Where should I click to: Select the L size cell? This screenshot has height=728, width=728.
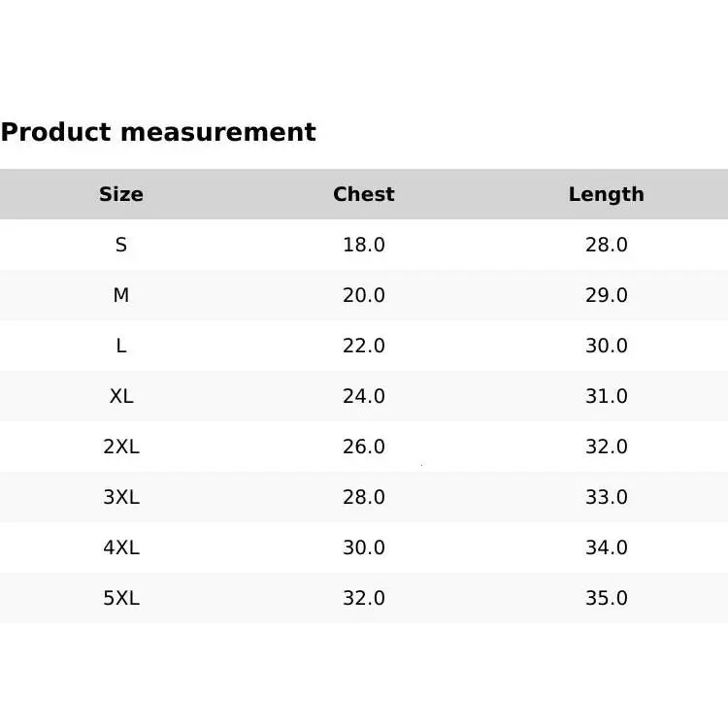pos(121,346)
